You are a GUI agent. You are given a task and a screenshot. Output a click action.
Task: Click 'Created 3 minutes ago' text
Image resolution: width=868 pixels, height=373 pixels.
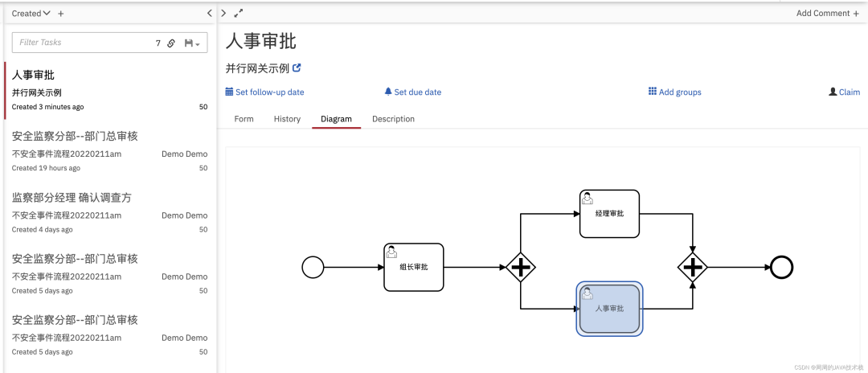click(x=48, y=107)
